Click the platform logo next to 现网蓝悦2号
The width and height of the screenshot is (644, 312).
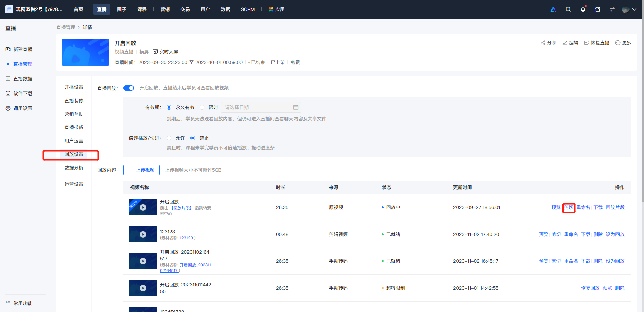tap(9, 9)
